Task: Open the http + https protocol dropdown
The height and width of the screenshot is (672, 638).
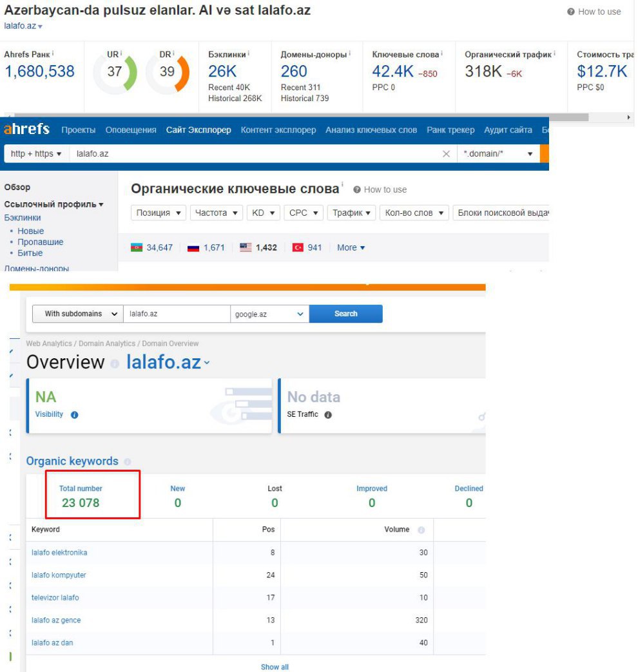Action: pos(36,153)
